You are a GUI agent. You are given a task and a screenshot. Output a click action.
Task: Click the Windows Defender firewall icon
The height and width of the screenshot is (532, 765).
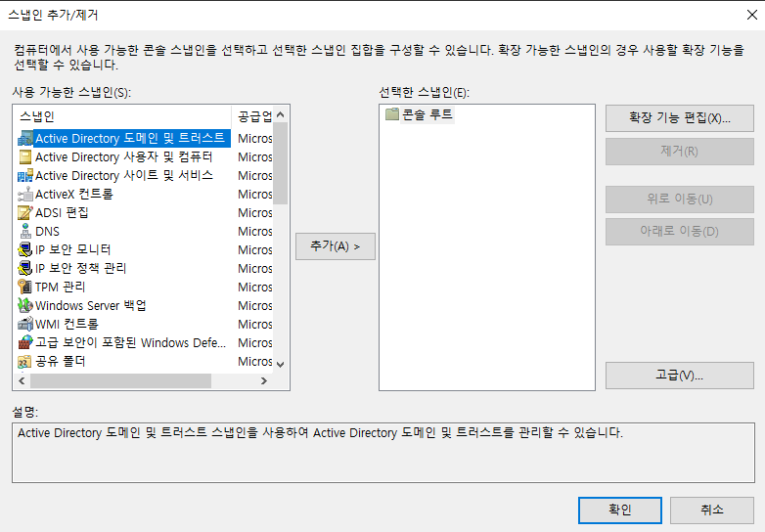[x=25, y=342]
